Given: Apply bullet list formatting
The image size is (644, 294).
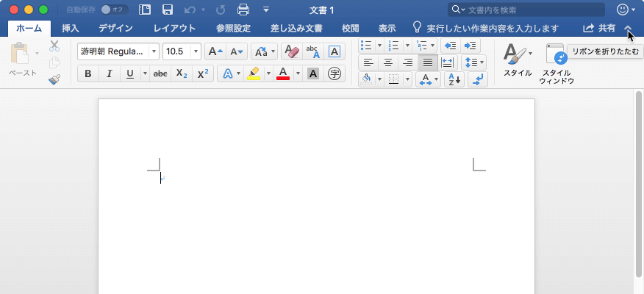Looking at the screenshot, I should click(366, 45).
